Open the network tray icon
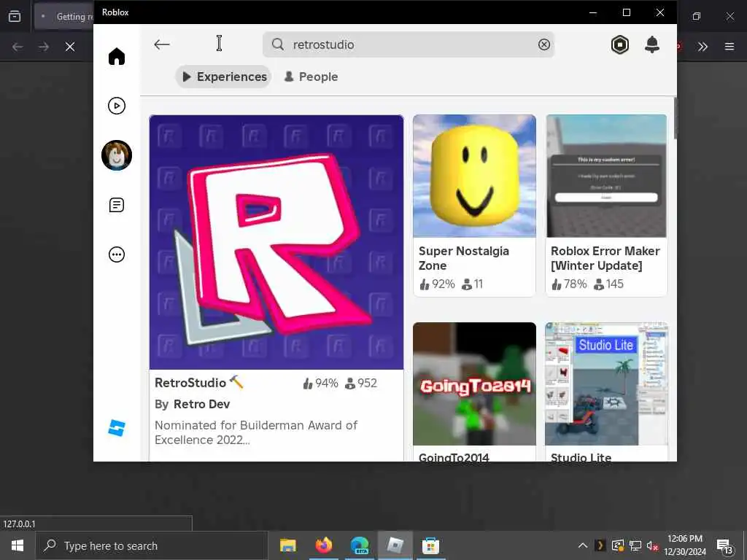Image resolution: width=747 pixels, height=560 pixels. coord(635,545)
